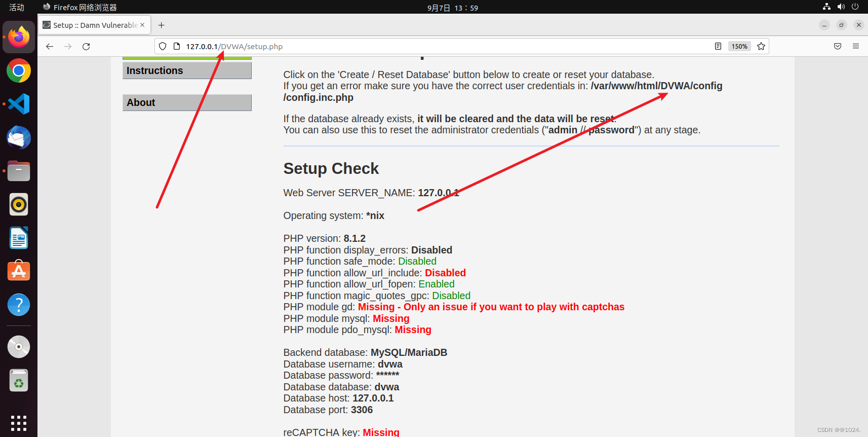The height and width of the screenshot is (437, 868).
Task: Click the 'safe_mode: Disabled' line
Action: pos(360,261)
